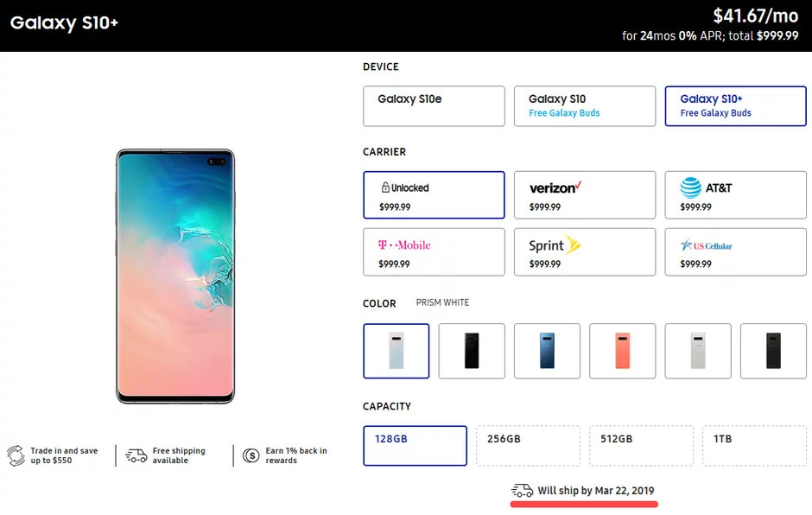The height and width of the screenshot is (515, 812).
Task: Click the free shipping truck icon
Action: pos(136,455)
